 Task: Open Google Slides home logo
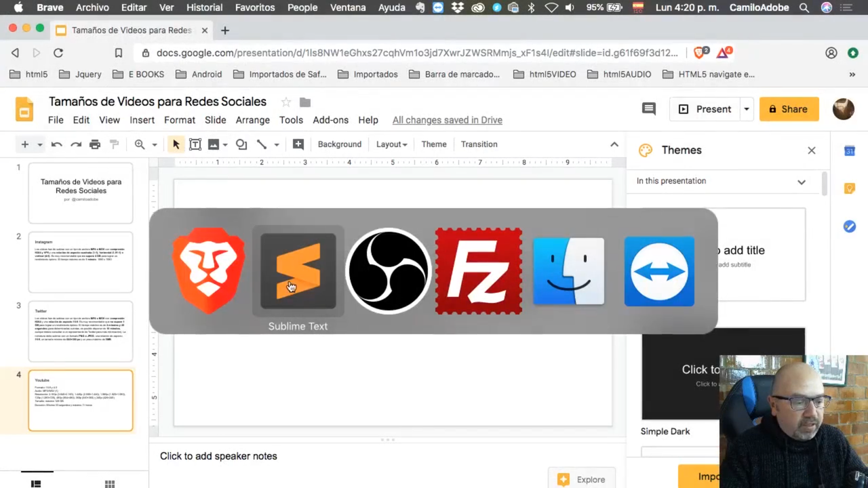[24, 109]
